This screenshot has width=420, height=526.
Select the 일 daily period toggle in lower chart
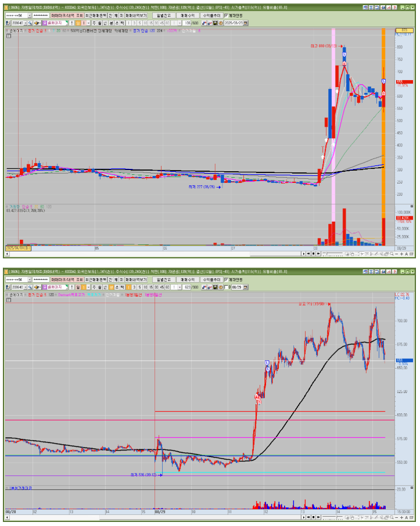pos(78,287)
